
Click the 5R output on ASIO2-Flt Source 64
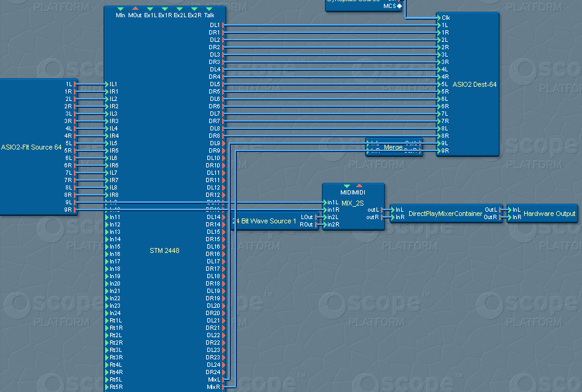pyautogui.click(x=75, y=151)
